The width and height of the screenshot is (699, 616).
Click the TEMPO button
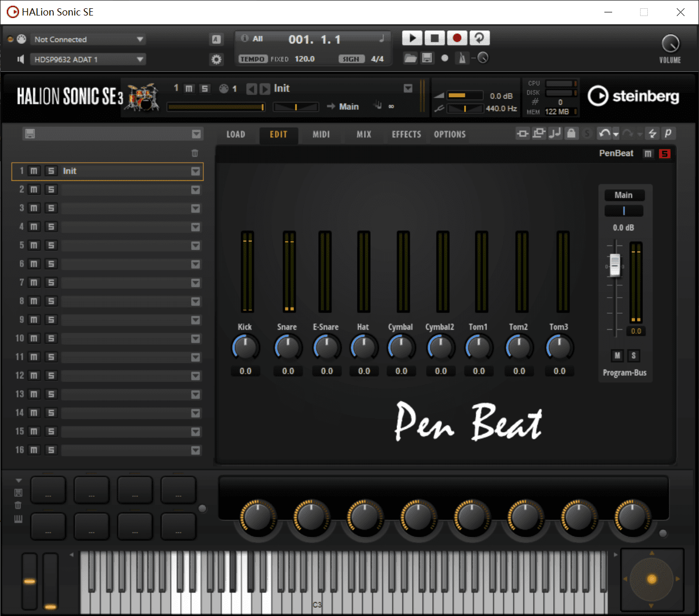(253, 59)
